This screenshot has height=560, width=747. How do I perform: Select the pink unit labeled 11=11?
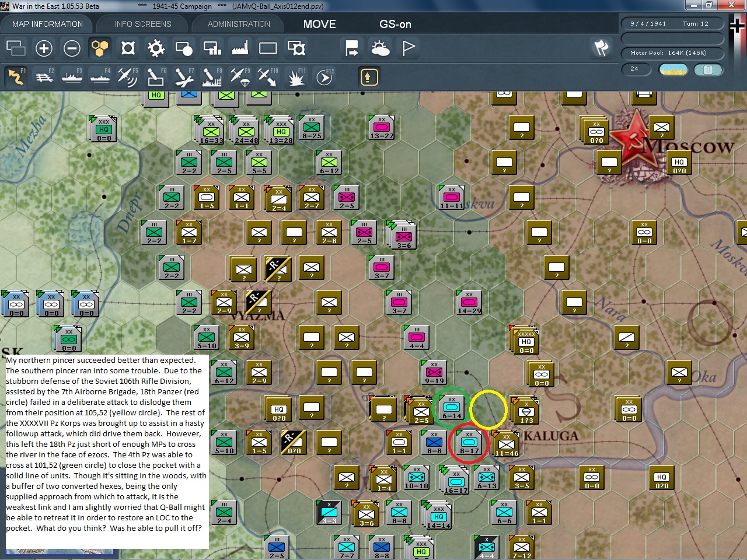(x=451, y=198)
